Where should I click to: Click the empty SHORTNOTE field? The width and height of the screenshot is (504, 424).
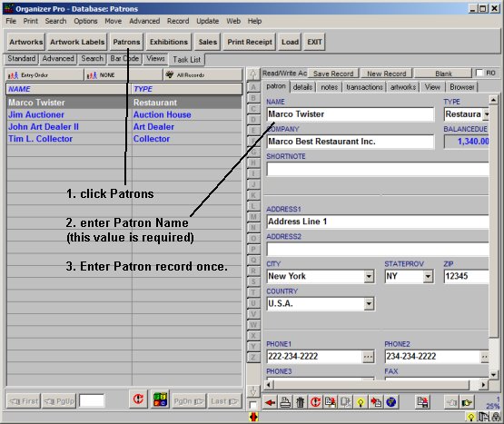point(378,169)
